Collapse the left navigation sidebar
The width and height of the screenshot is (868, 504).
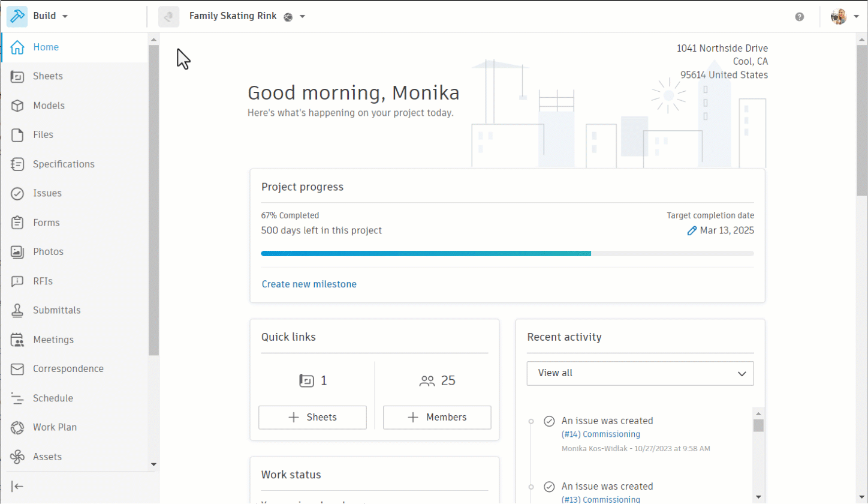(17, 486)
